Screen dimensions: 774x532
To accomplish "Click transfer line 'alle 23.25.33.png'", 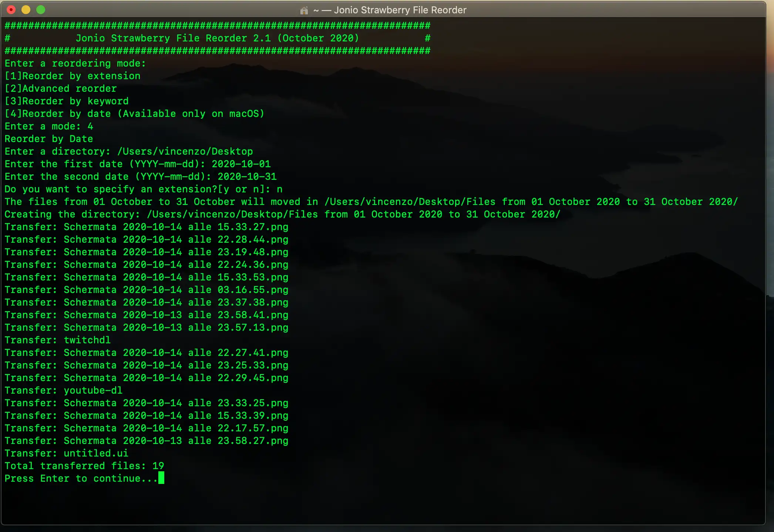I will 147,365.
